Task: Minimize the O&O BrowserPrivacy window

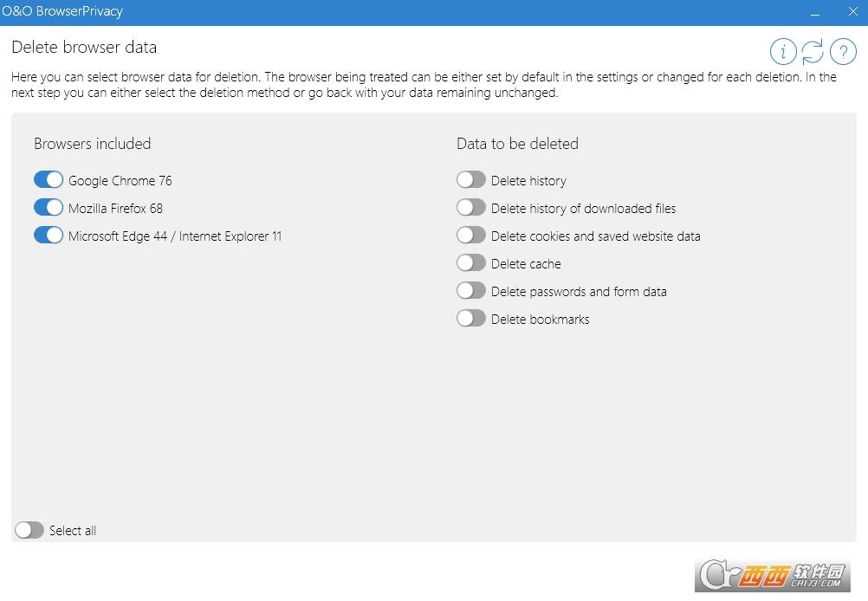Action: pos(815,12)
